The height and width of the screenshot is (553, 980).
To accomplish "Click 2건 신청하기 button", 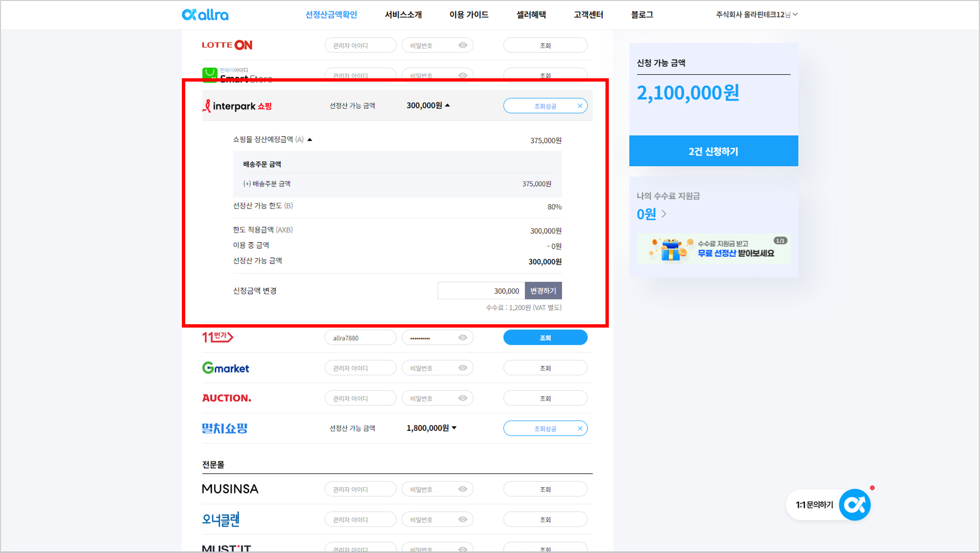I will (713, 151).
